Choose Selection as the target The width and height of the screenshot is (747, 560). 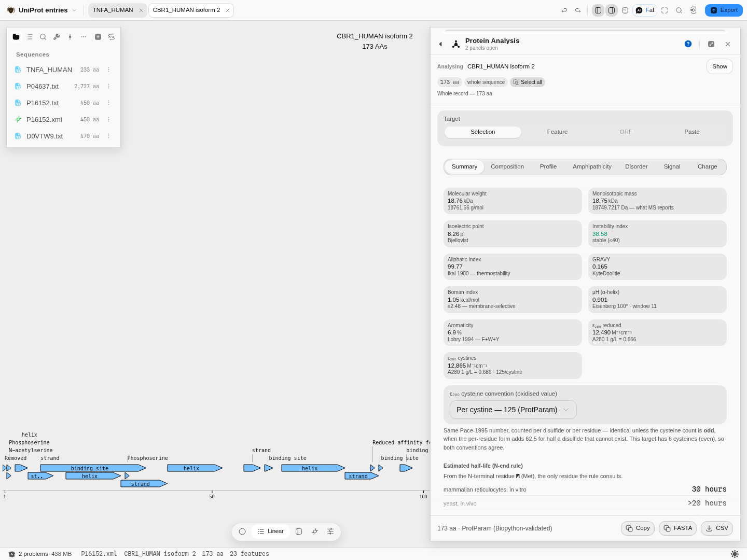483,132
